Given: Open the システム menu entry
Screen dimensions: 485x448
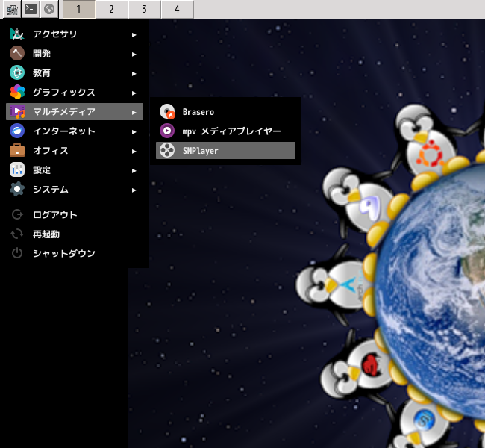Looking at the screenshot, I should (75, 189).
